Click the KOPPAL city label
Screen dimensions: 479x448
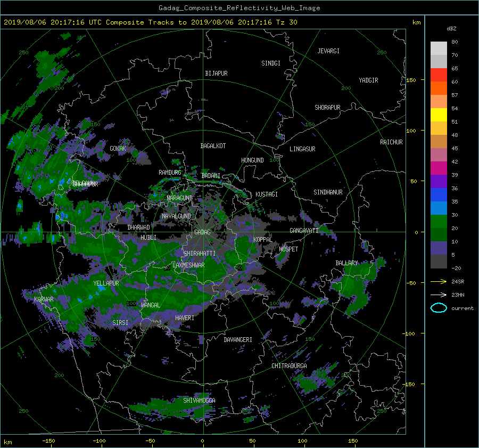263,240
